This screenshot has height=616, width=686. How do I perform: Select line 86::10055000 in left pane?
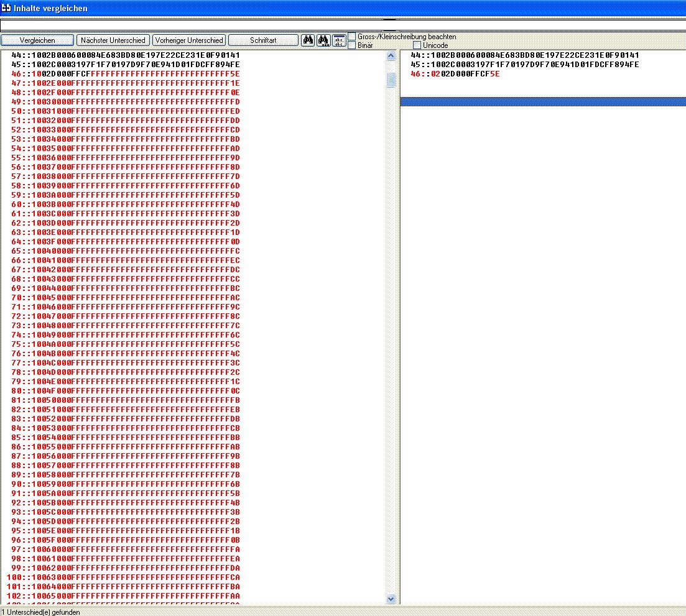pyautogui.click(x=126, y=447)
